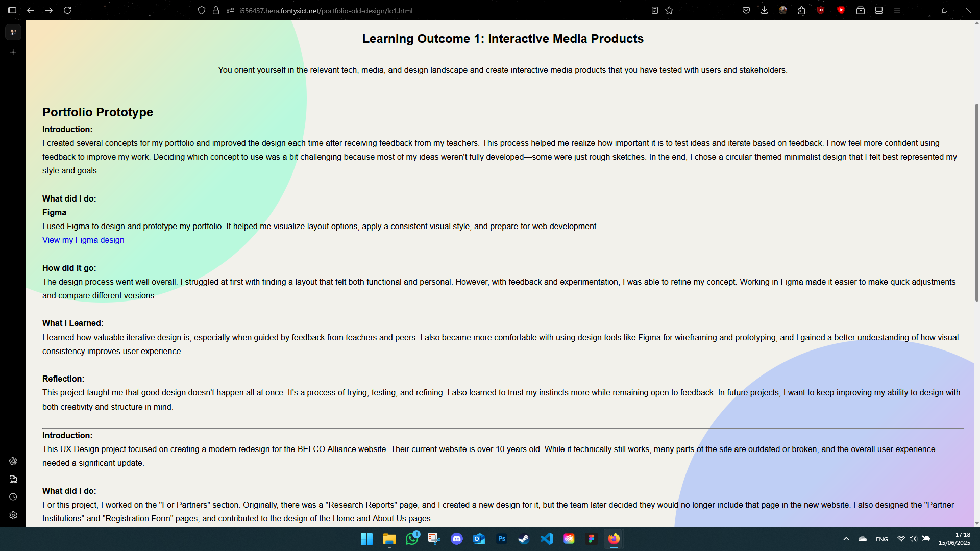Open ChatGPT from the sidebar
The width and height of the screenshot is (980, 551).
[x=13, y=461]
